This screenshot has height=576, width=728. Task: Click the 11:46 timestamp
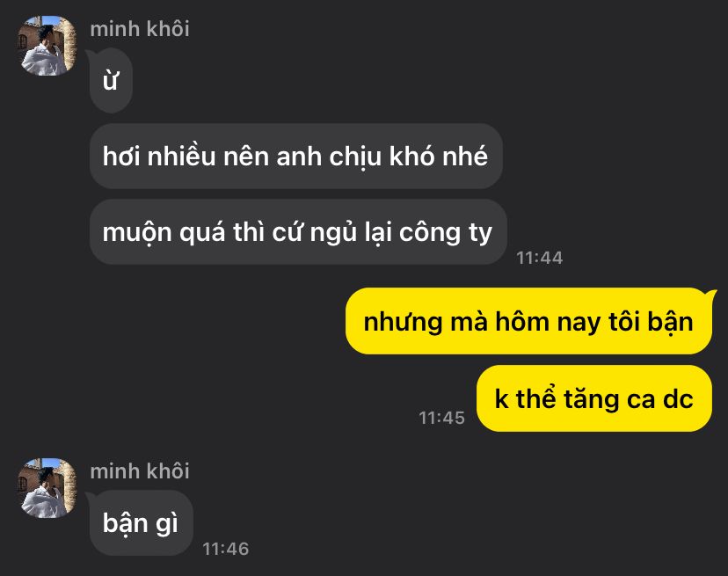click(226, 549)
